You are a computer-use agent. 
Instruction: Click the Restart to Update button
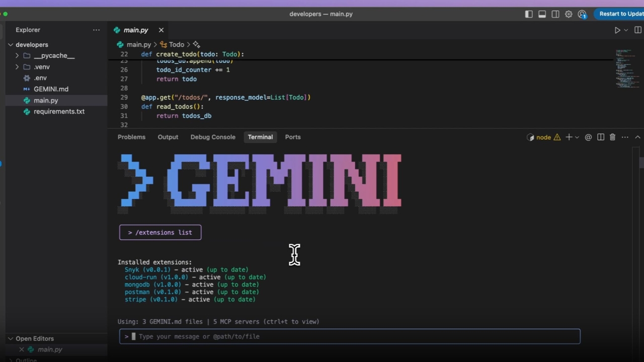620,14
